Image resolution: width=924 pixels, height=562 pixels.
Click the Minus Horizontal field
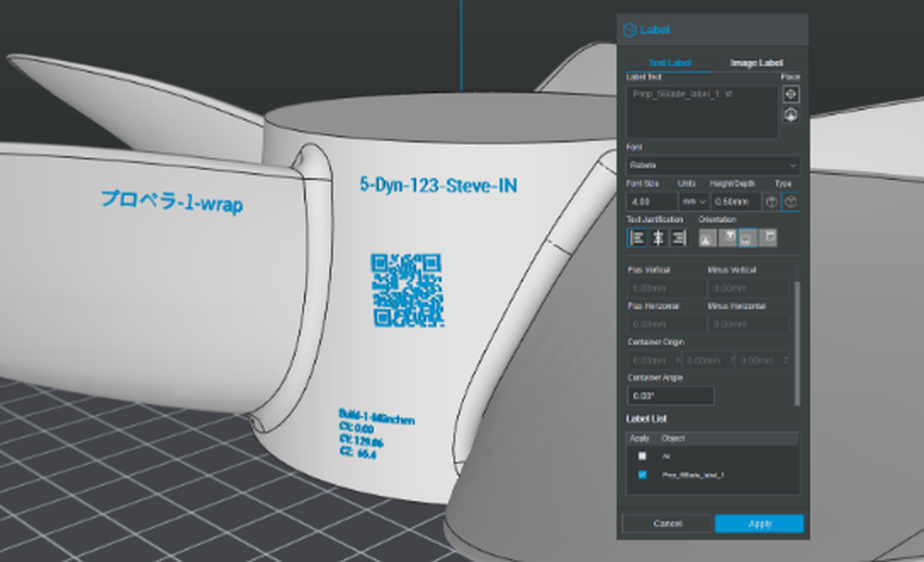(748, 324)
